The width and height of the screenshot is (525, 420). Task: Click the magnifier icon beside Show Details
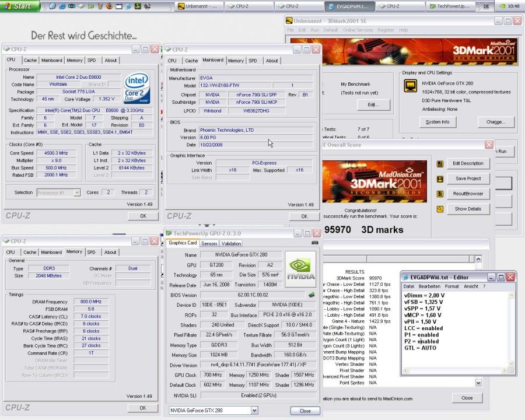pos(440,209)
